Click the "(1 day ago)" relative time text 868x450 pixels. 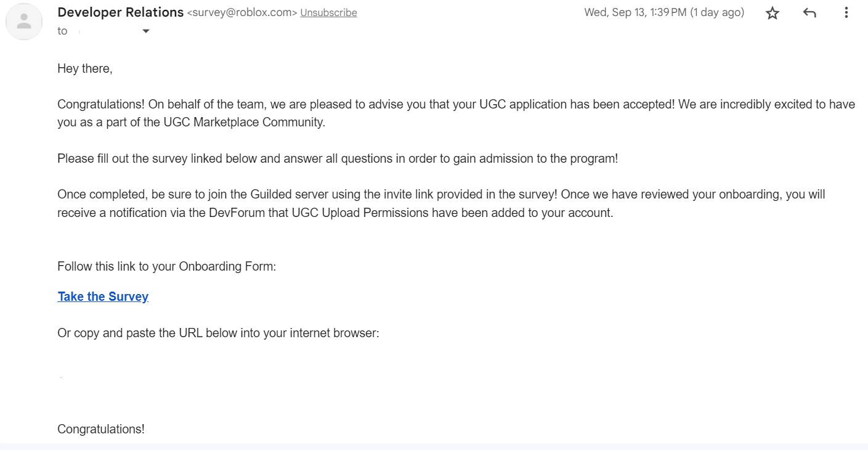[717, 12]
